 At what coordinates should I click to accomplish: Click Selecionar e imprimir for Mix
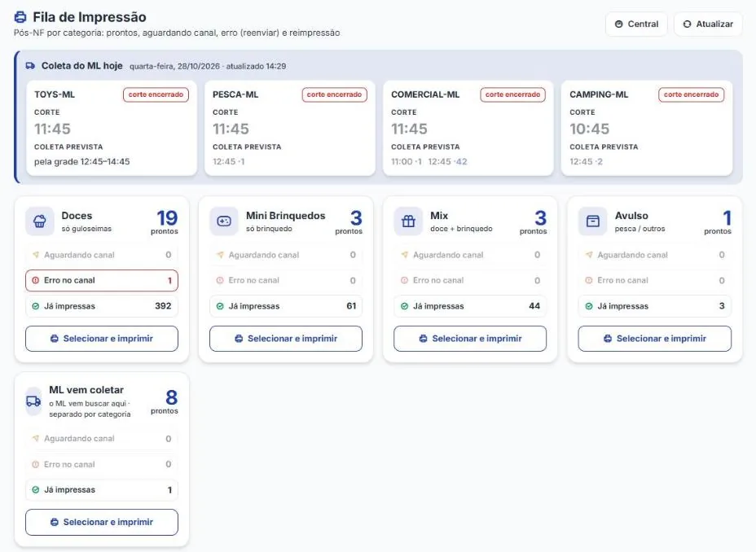(x=470, y=339)
